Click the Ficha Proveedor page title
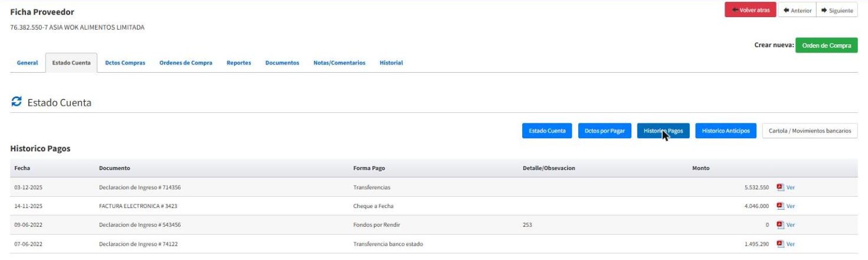This screenshot has width=868, height=260. tap(42, 12)
